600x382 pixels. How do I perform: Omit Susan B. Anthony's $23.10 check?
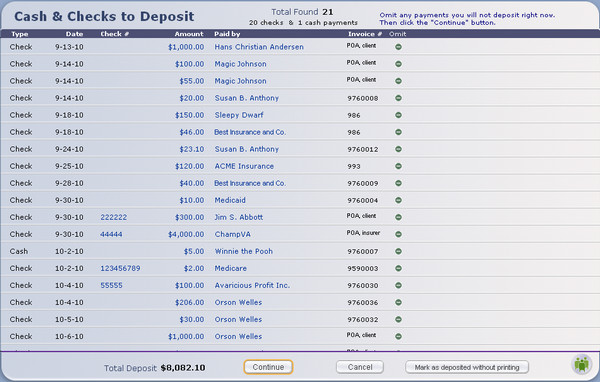coord(398,149)
